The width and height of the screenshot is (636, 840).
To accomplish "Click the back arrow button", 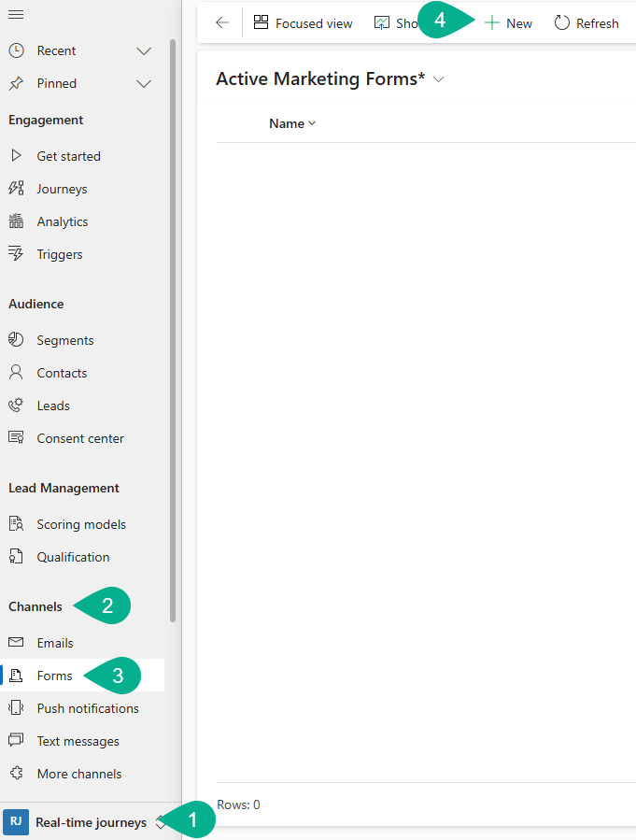I will [221, 23].
